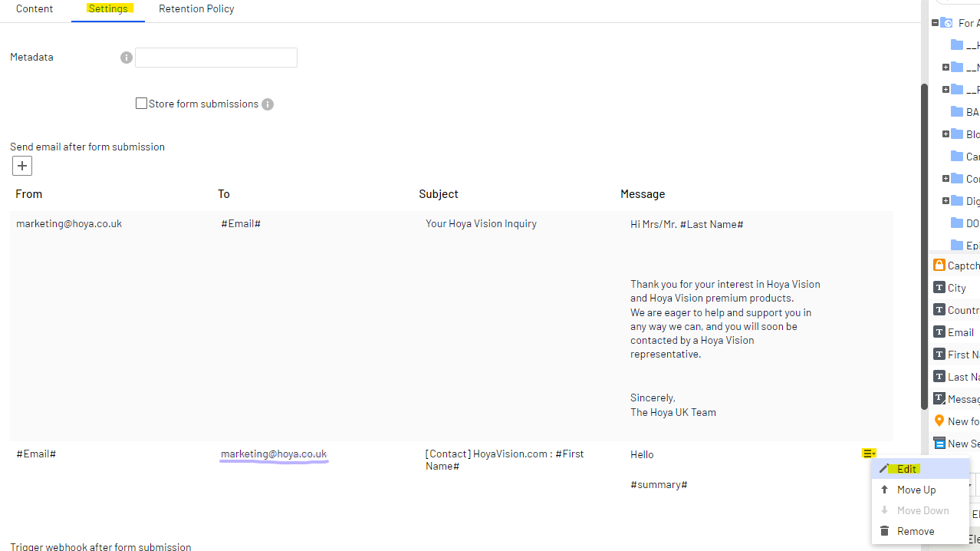Expand Send email after form submission
This screenshot has height=551, width=980.
[x=21, y=165]
